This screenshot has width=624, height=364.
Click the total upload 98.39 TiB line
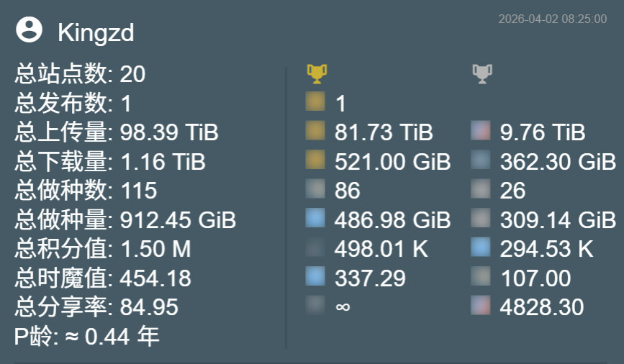[x=117, y=132]
